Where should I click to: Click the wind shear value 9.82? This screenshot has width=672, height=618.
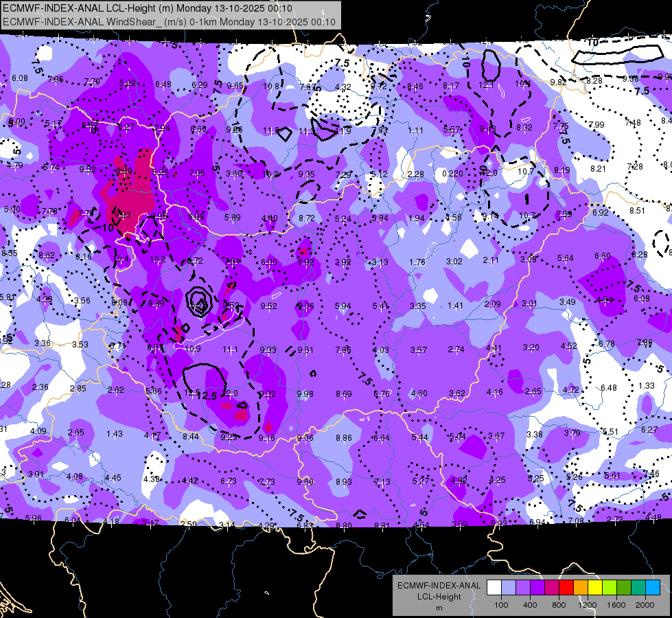click(559, 82)
